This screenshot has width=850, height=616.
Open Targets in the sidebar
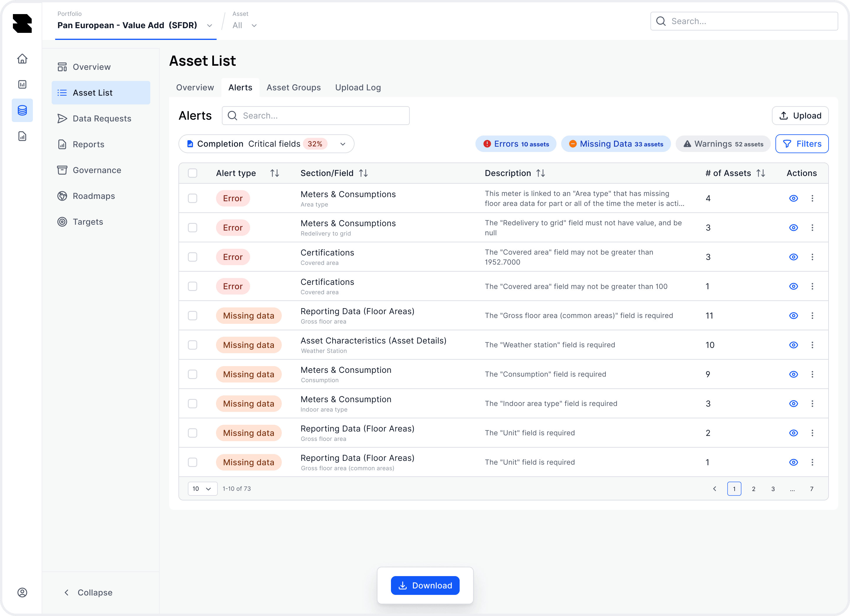click(101, 222)
